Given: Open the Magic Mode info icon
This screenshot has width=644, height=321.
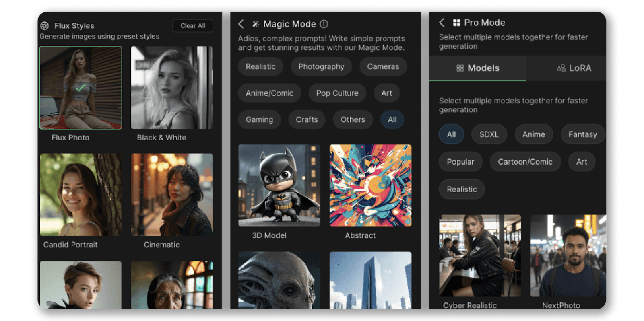Looking at the screenshot, I should (324, 24).
